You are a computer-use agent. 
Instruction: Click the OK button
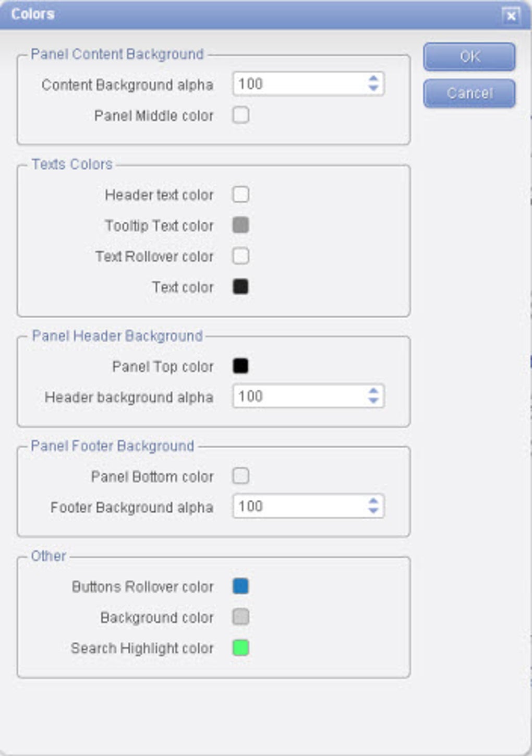[x=469, y=56]
